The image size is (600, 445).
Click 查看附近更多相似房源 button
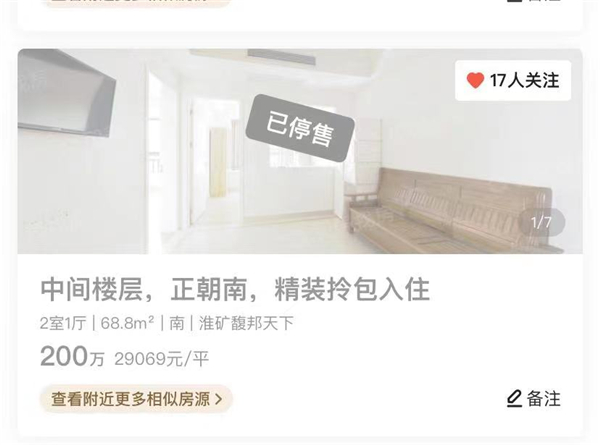point(136,399)
